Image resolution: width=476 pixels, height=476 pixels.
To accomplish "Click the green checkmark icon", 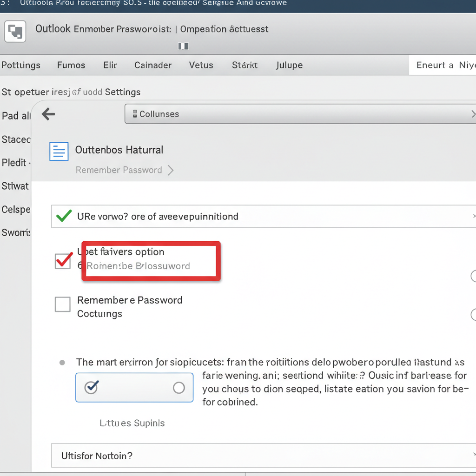I will 64,216.
